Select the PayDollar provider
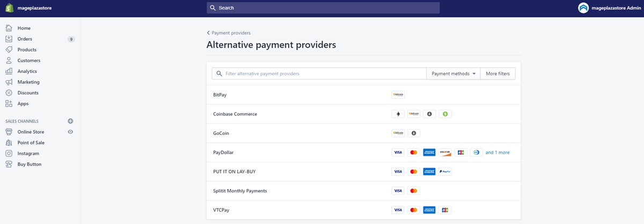This screenshot has width=644, height=224. click(364, 153)
